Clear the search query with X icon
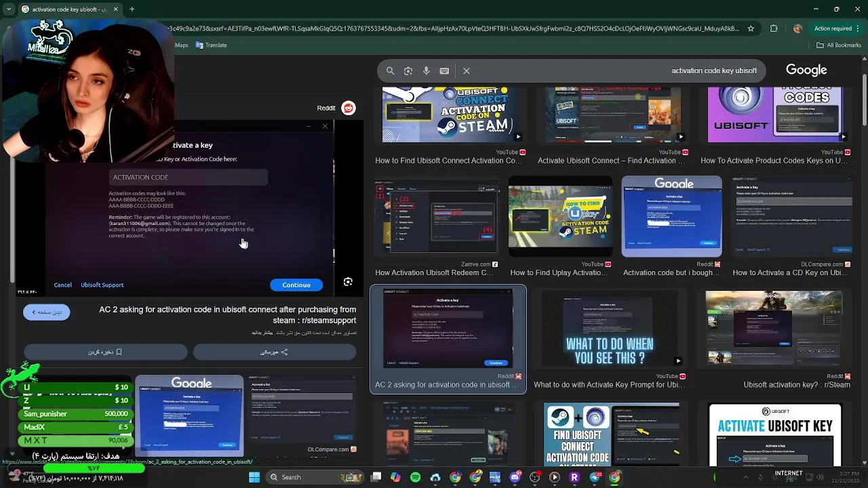Screen dimensions: 868x488 [467, 70]
